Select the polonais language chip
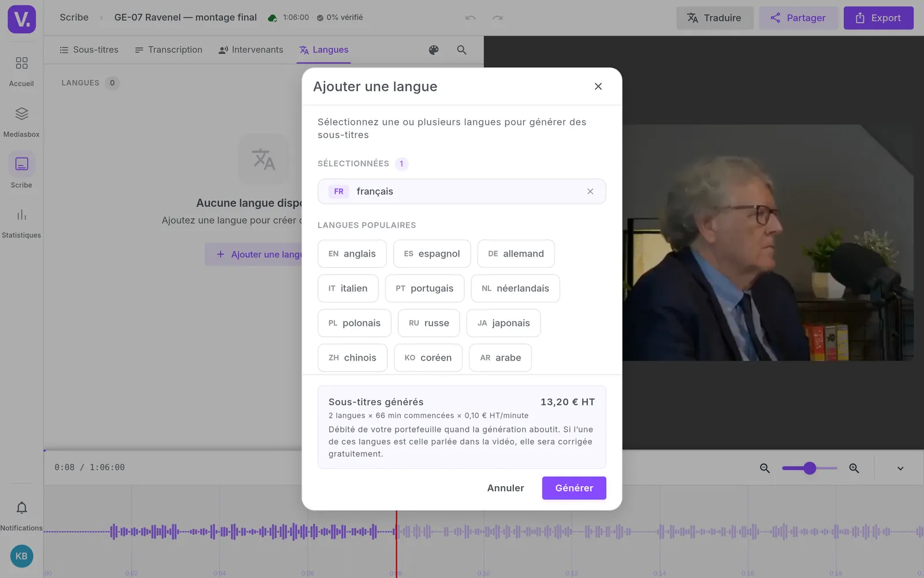This screenshot has width=924, height=578. tap(355, 323)
